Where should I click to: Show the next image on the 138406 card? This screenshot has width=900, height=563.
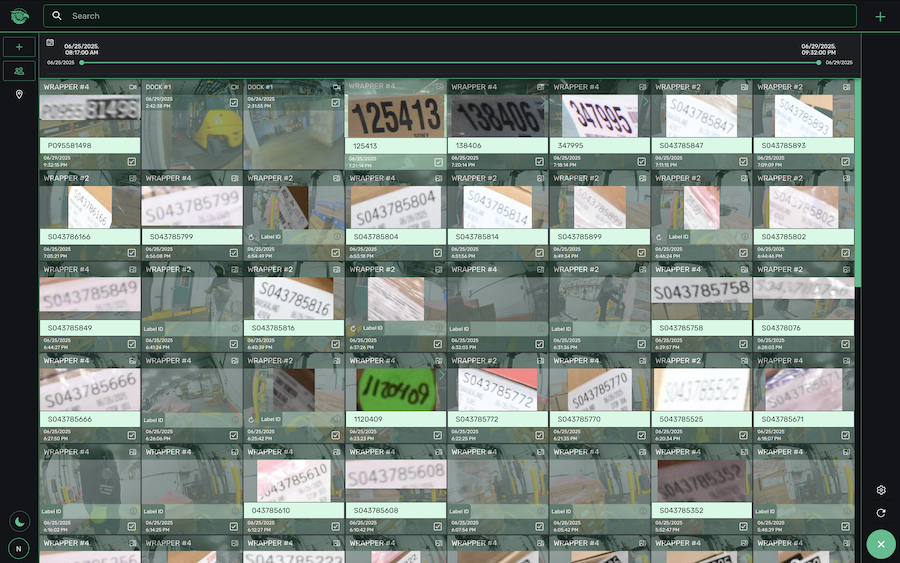(544, 101)
